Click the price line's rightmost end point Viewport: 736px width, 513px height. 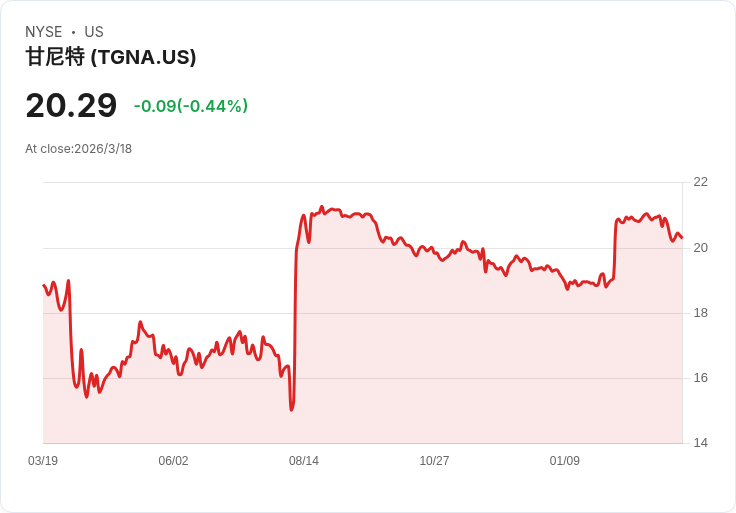pyautogui.click(x=682, y=238)
